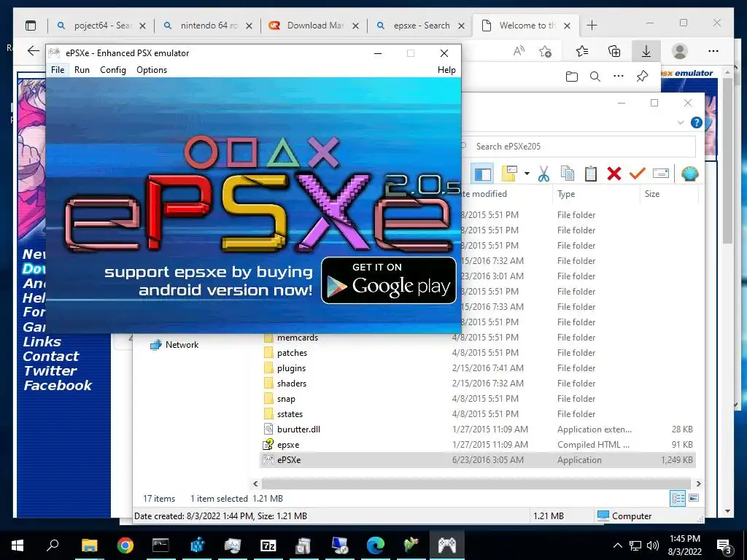Open a new Edge tab
Viewport: 747px width, 560px height.
592,26
